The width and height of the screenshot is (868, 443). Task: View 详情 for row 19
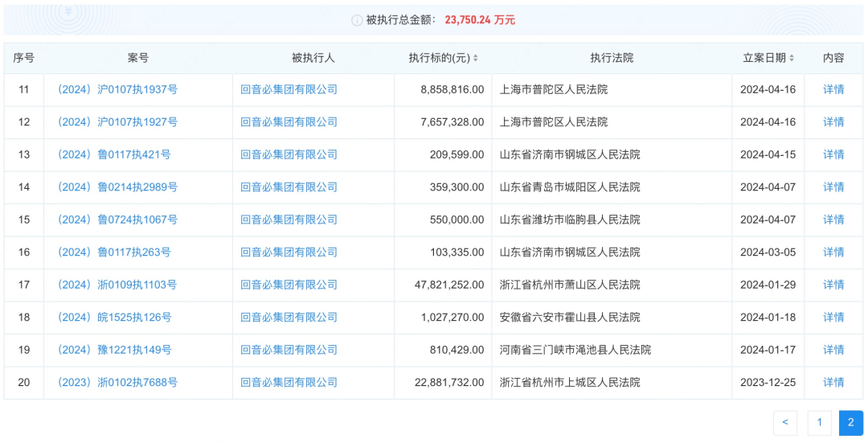coord(833,350)
